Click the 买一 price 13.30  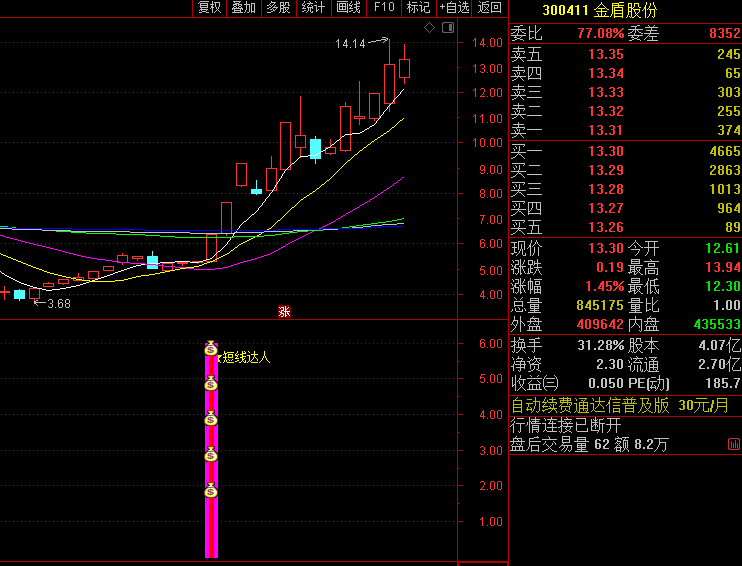(x=606, y=151)
